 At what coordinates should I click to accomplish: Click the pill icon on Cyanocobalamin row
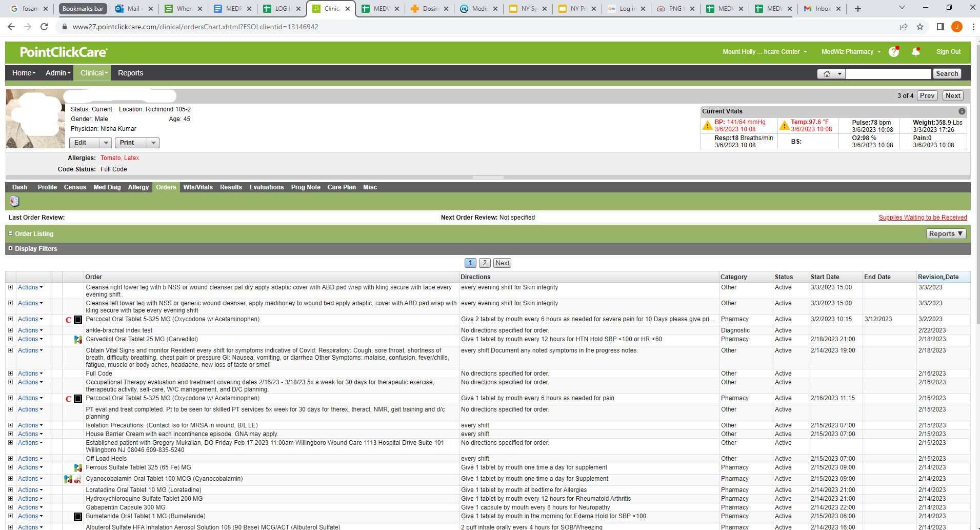click(68, 479)
